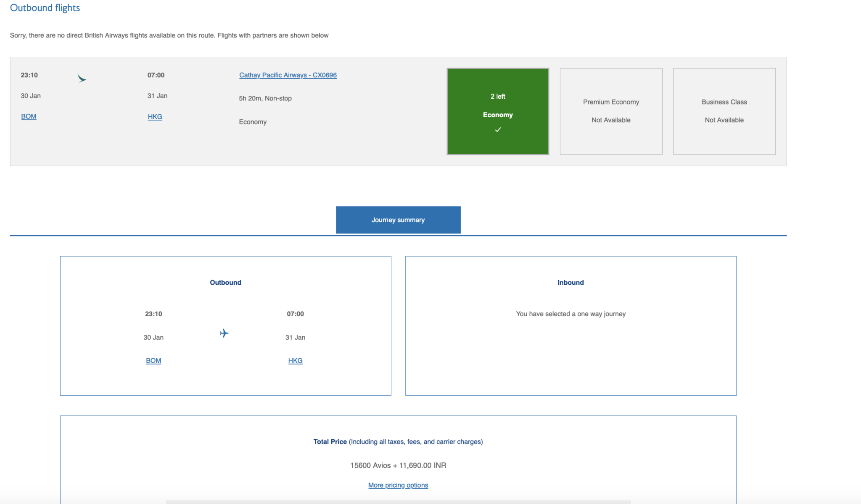Expand More pricing options
This screenshot has height=504, width=861.
click(x=398, y=485)
